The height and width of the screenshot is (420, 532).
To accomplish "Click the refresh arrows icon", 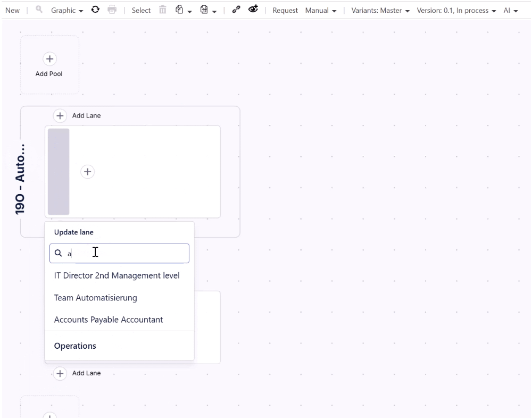I will click(95, 10).
